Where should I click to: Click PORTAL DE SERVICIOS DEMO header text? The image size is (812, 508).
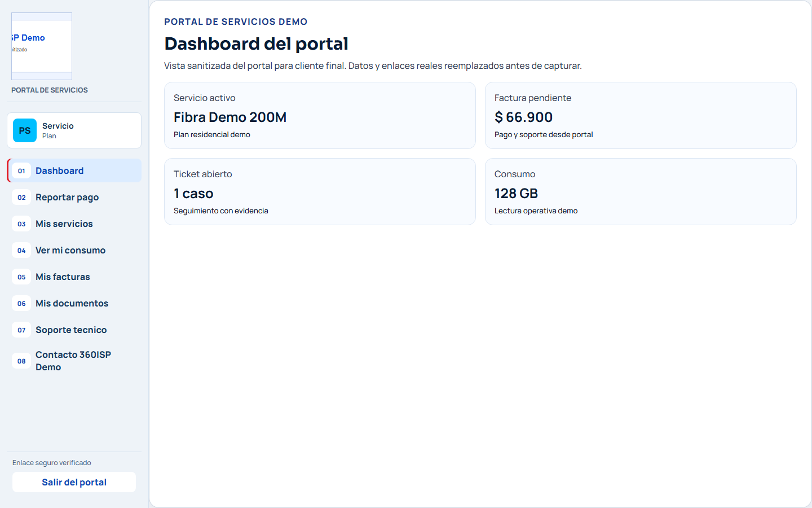(x=236, y=21)
